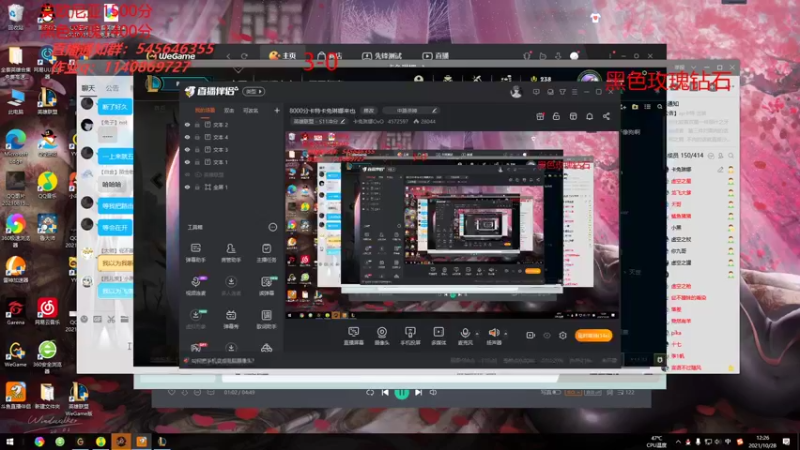Open the 多人连麦 download tool
The width and height of the screenshot is (800, 450).
(231, 286)
